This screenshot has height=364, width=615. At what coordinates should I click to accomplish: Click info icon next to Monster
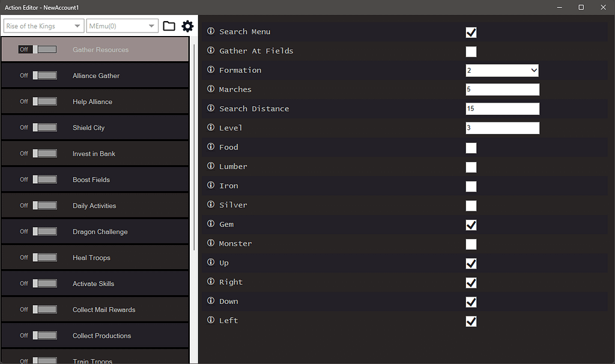211,243
